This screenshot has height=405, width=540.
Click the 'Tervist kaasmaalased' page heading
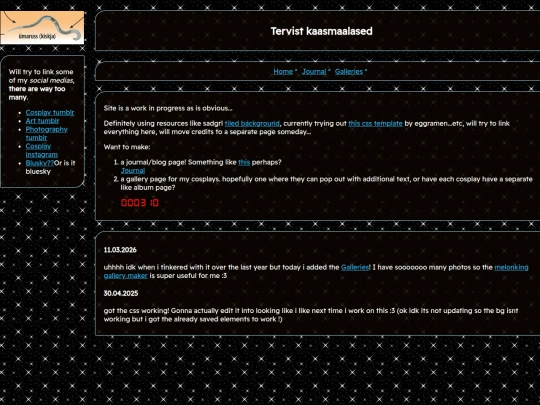click(x=321, y=31)
